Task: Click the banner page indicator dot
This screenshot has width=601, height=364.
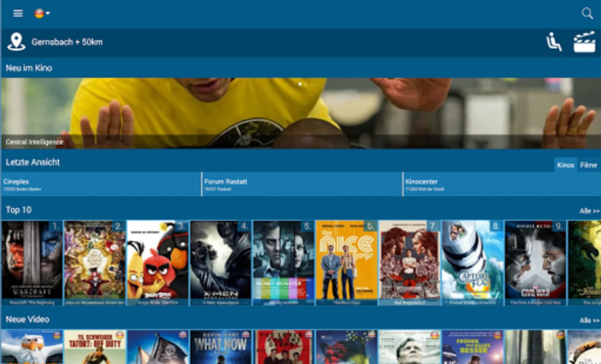Action: pos(300,84)
